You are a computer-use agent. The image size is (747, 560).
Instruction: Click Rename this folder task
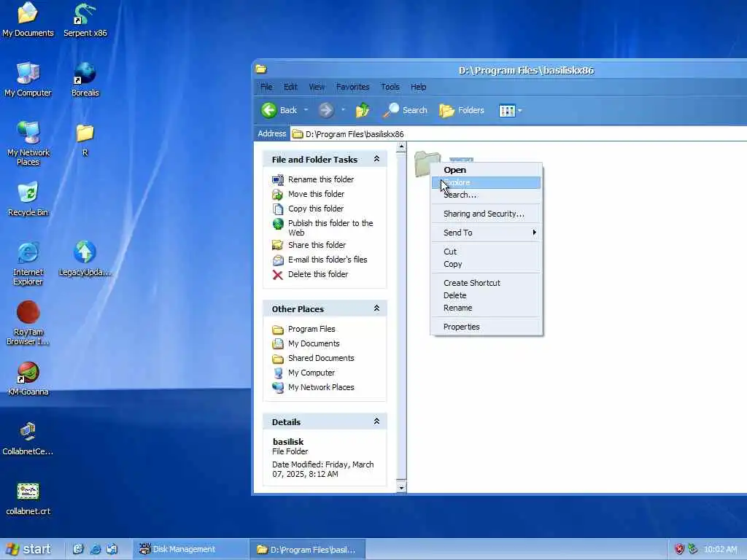[x=313, y=179]
